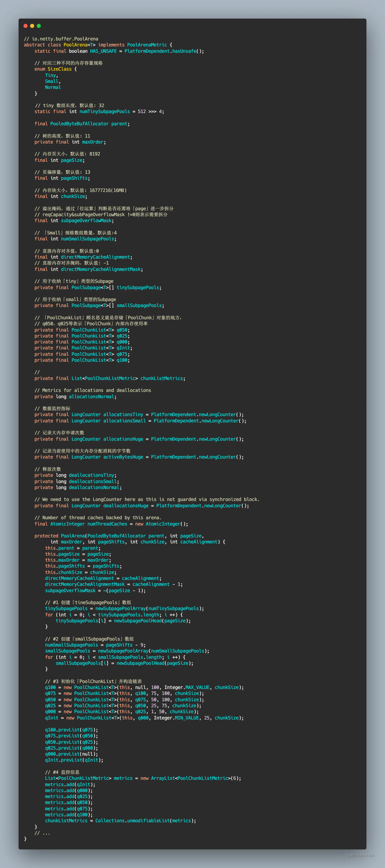Select the 'LongCounter allocationsTiny' declaration line
The image size is (385, 868).
point(139,414)
